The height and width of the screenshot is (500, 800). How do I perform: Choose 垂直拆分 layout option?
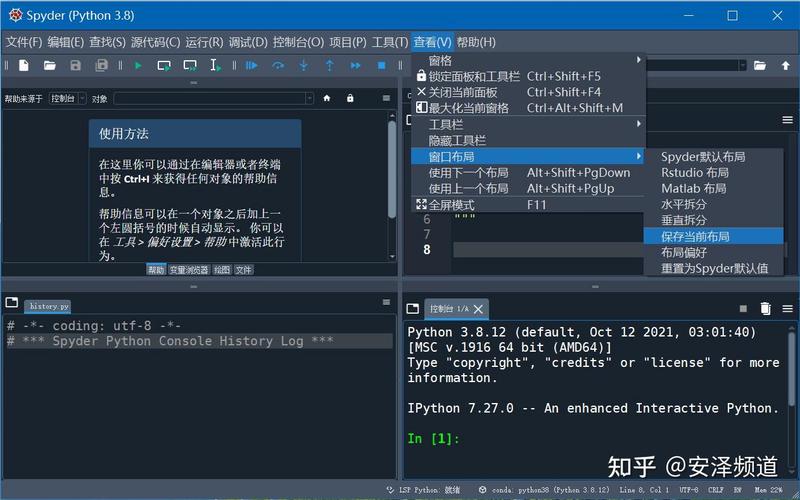point(714,220)
